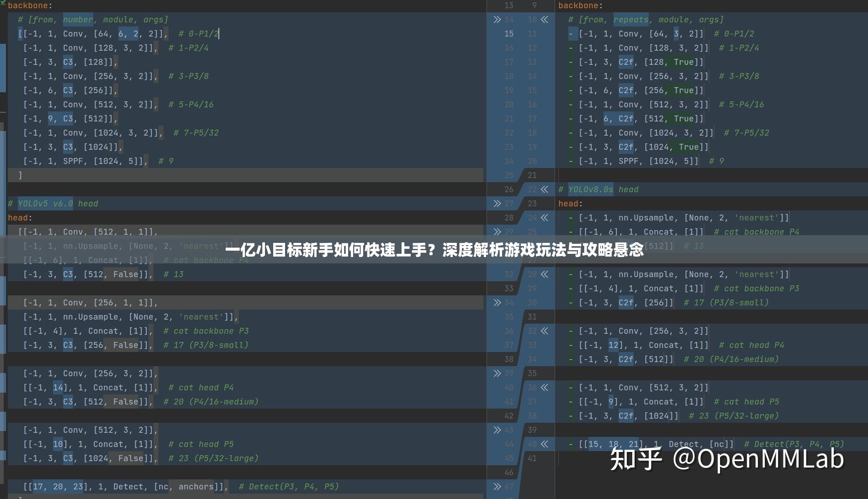Click left line '[-1, 3, C3, [1024, False]], # 23 (P5/32-large)'

coord(141,458)
